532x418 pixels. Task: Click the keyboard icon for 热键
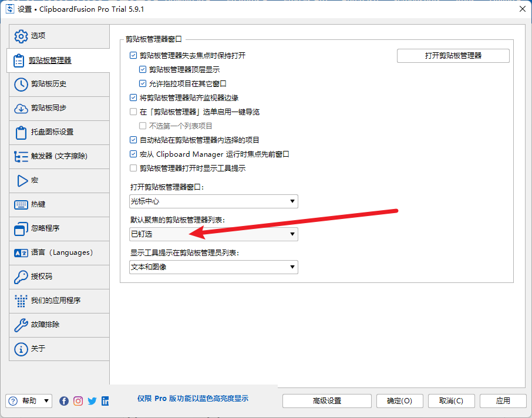pyautogui.click(x=21, y=205)
